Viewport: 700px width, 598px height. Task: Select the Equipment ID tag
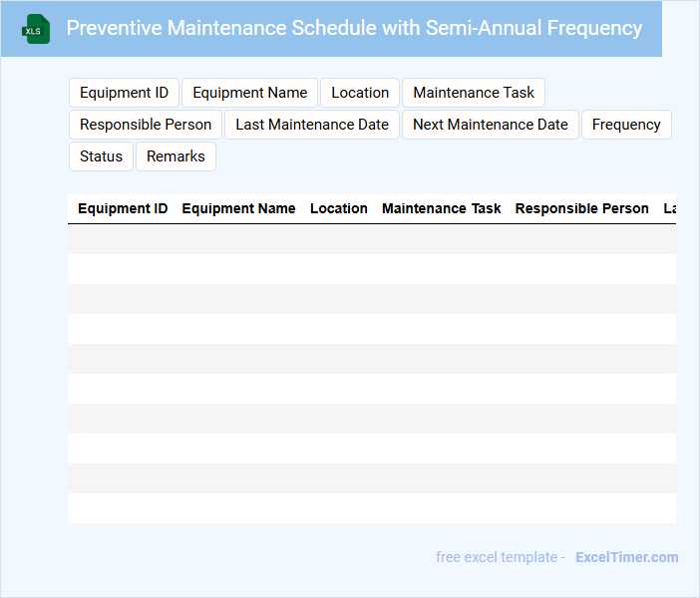pyautogui.click(x=124, y=93)
